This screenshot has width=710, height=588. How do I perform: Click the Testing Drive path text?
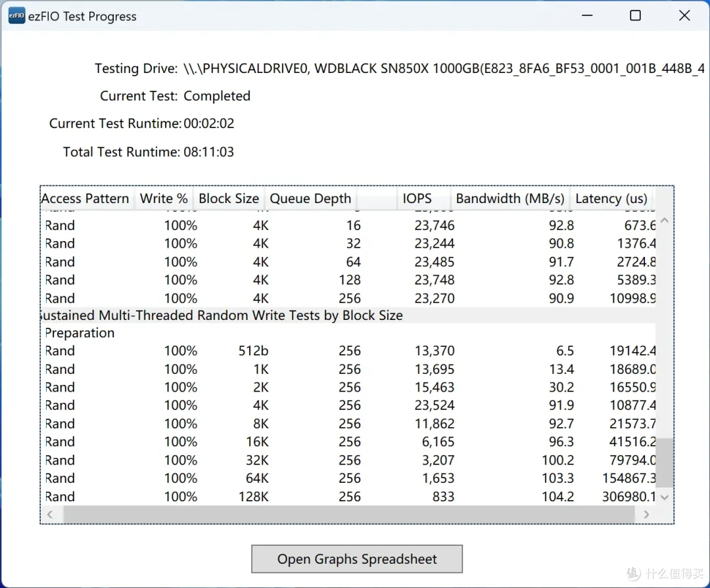point(421,68)
